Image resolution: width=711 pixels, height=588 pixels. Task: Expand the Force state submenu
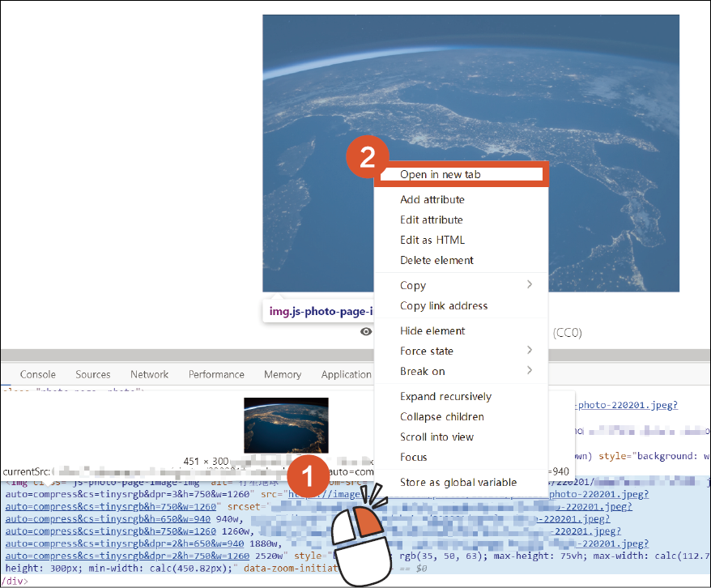[530, 351]
